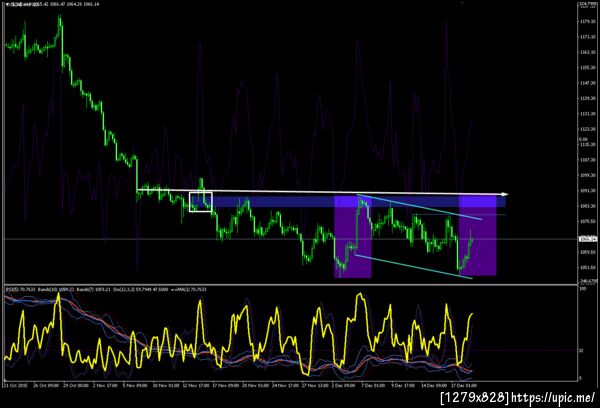Click the 17 Dec 01:00 time label
The width and height of the screenshot is (600, 408).
465,385
